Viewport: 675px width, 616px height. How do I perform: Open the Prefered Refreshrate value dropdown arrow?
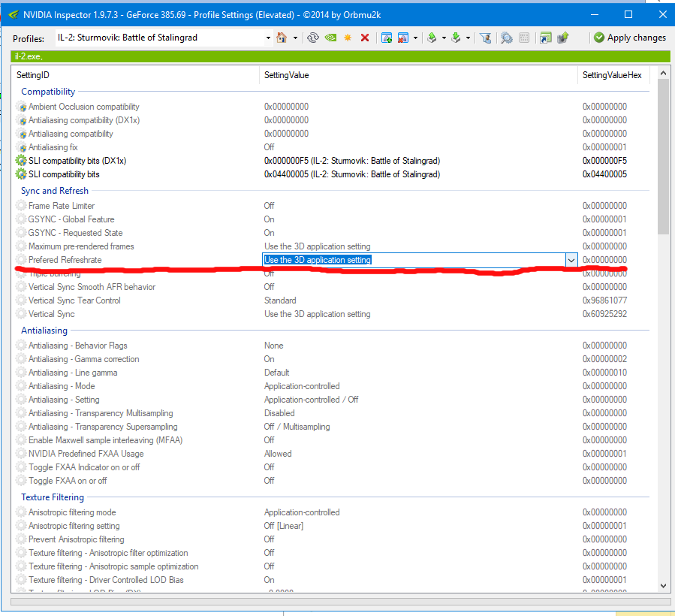click(x=571, y=260)
